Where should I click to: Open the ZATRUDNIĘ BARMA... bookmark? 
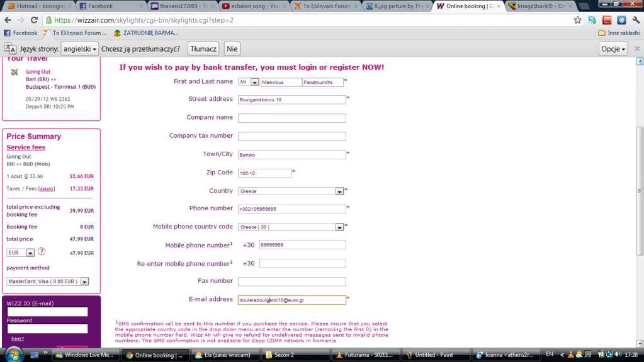pyautogui.click(x=146, y=33)
